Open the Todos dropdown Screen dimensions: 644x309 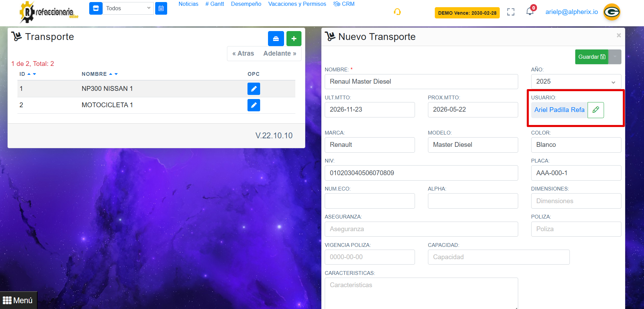(x=128, y=8)
